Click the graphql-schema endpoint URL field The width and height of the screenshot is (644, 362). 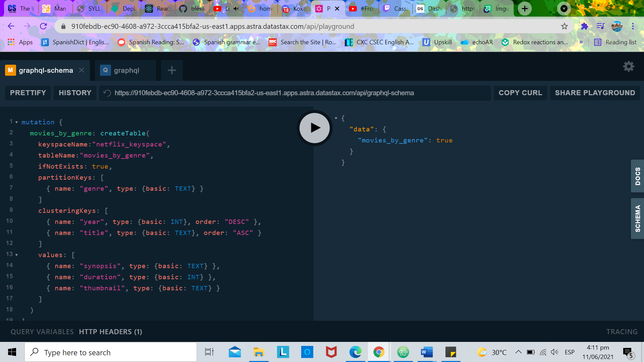tap(295, 93)
